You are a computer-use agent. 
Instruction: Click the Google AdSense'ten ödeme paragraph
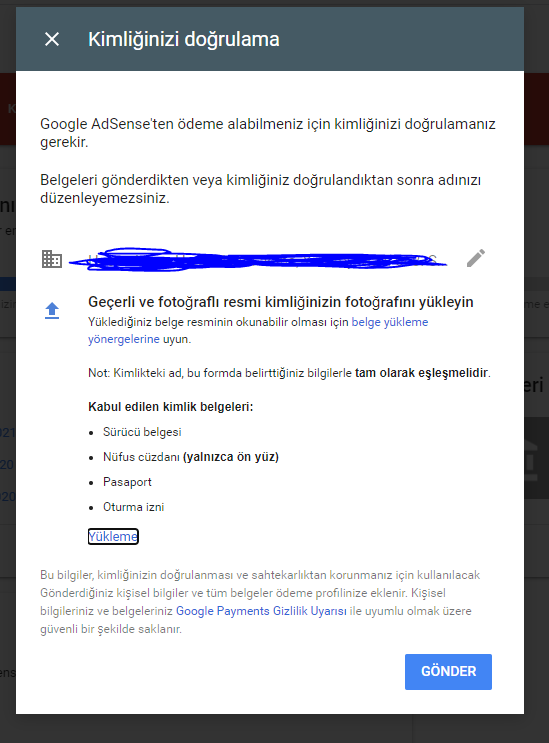click(x=268, y=133)
